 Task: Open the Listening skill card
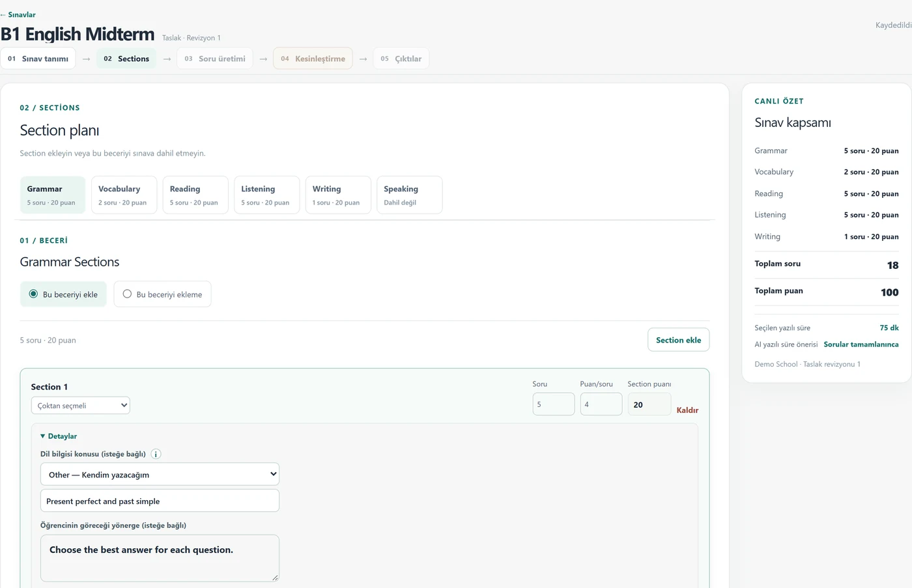(x=266, y=195)
